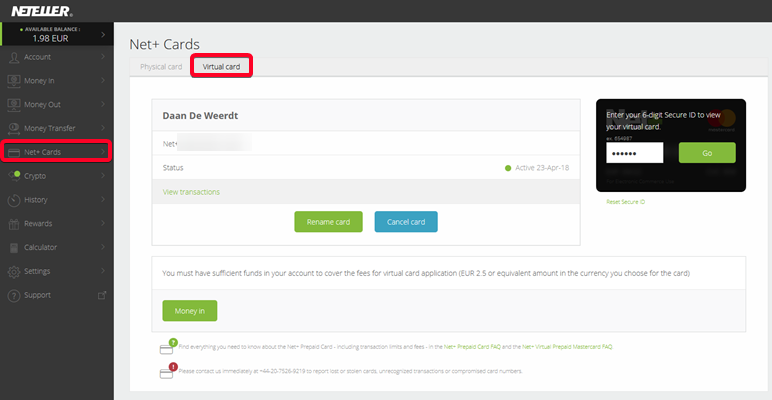
Task: Open the Net+ Prepaid Card FAQ link
Action: (472, 347)
